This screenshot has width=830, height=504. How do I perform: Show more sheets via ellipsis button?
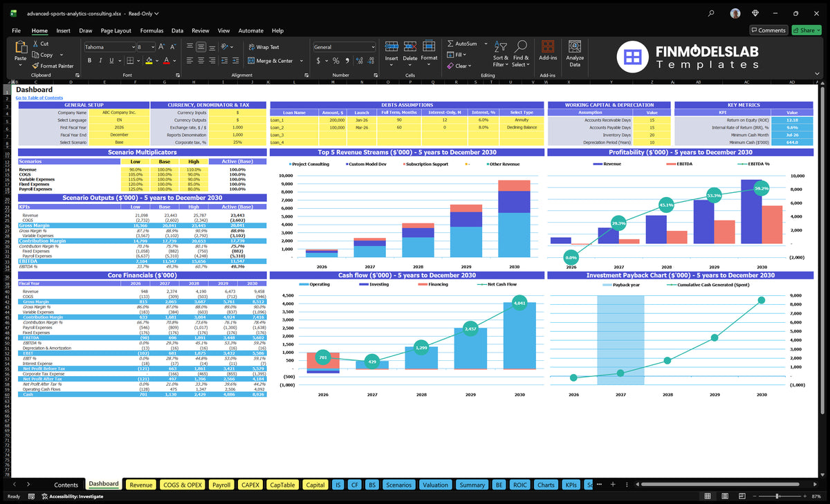(600, 485)
